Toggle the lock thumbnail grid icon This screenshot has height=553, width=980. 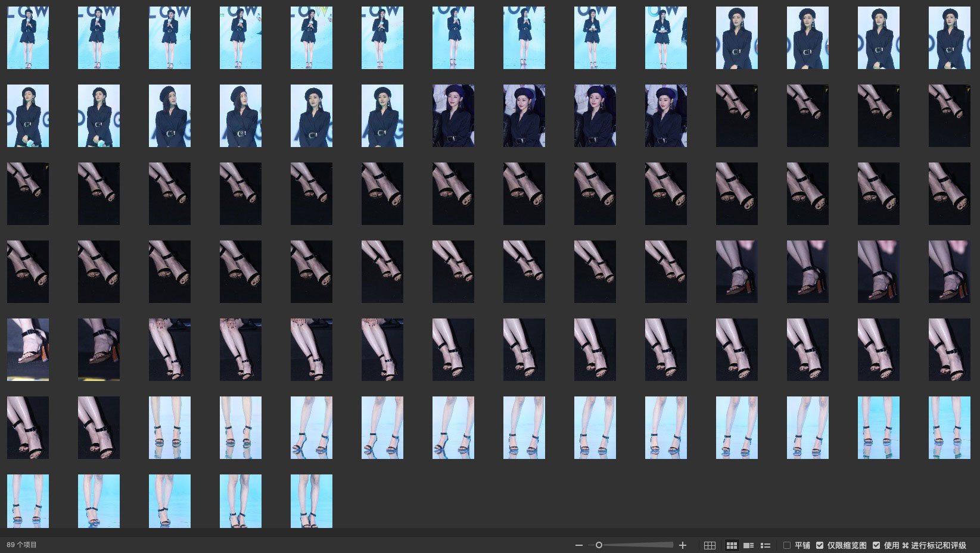click(710, 545)
